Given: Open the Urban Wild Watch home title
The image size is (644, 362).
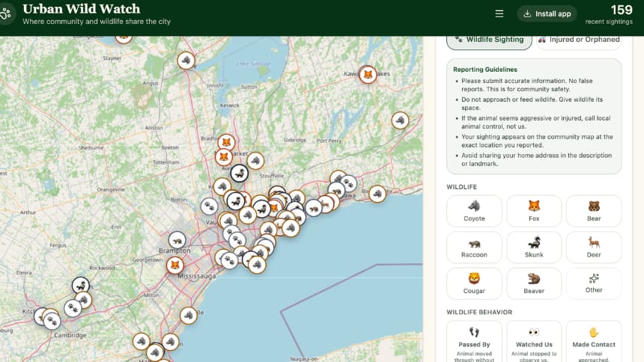Looking at the screenshot, I should [x=82, y=9].
